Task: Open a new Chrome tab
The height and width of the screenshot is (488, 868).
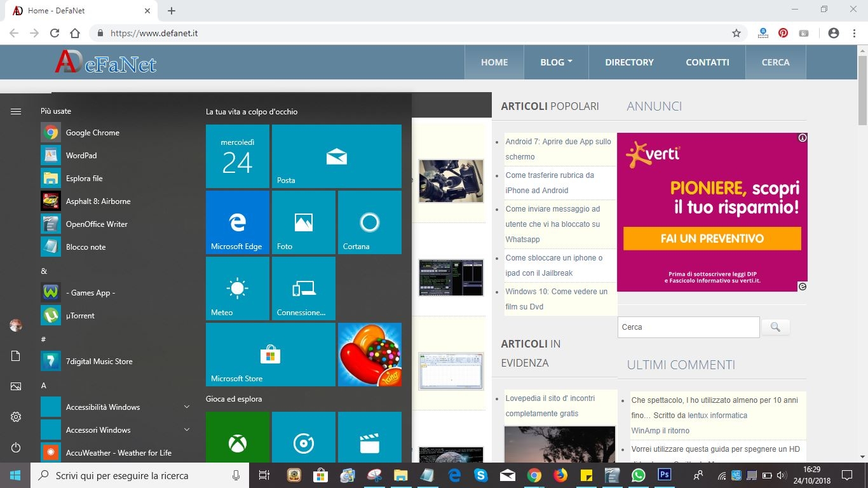Action: pos(172,11)
